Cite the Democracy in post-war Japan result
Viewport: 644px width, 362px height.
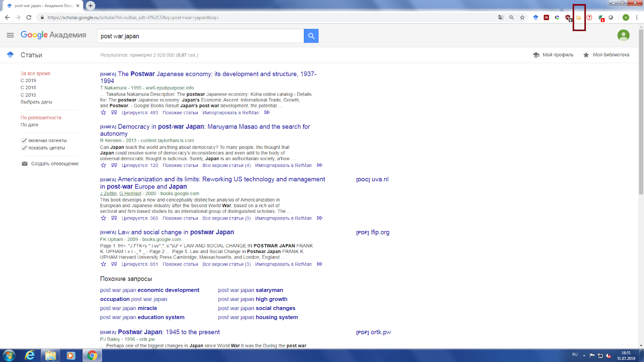(x=114, y=165)
